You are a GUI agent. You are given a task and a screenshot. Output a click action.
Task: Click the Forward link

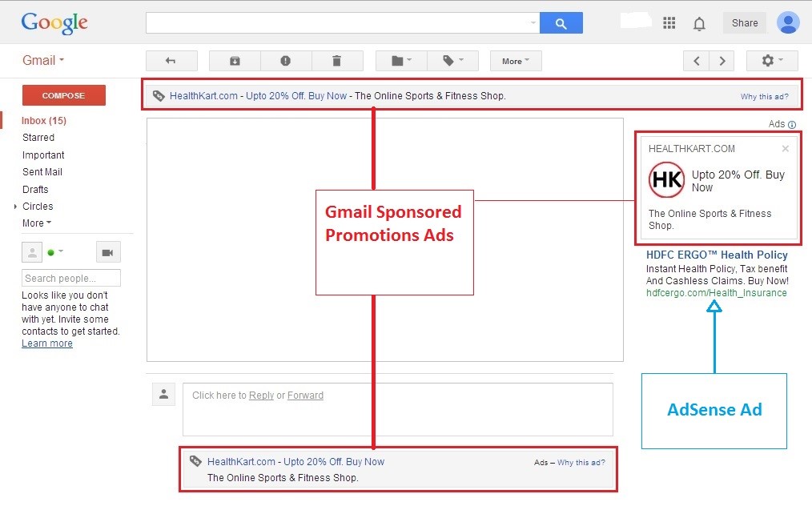point(306,396)
